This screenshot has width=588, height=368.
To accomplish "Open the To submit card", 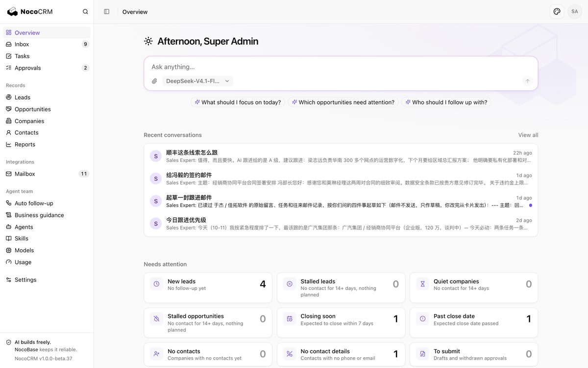I will coord(474,354).
